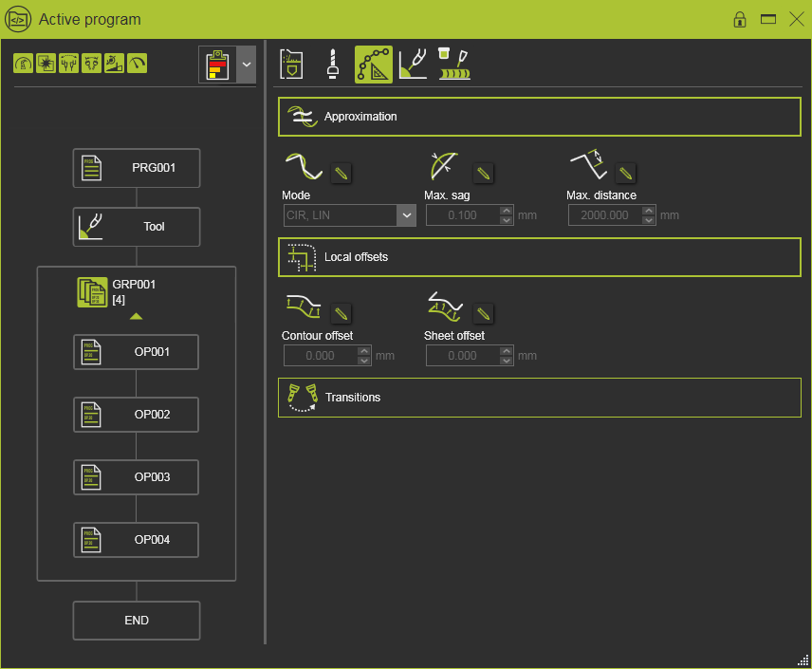Increase Max. sag value with up arrow
812x669 pixels.
coord(507,211)
